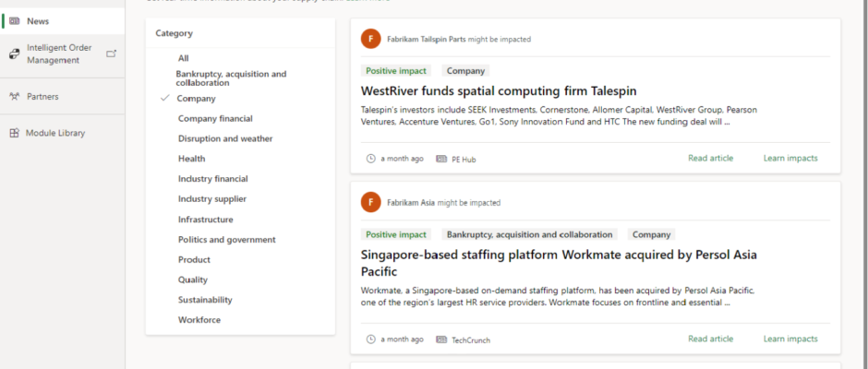The image size is (868, 369).
Task: Click the Intelligent Order Management icon
Action: pos(15,54)
